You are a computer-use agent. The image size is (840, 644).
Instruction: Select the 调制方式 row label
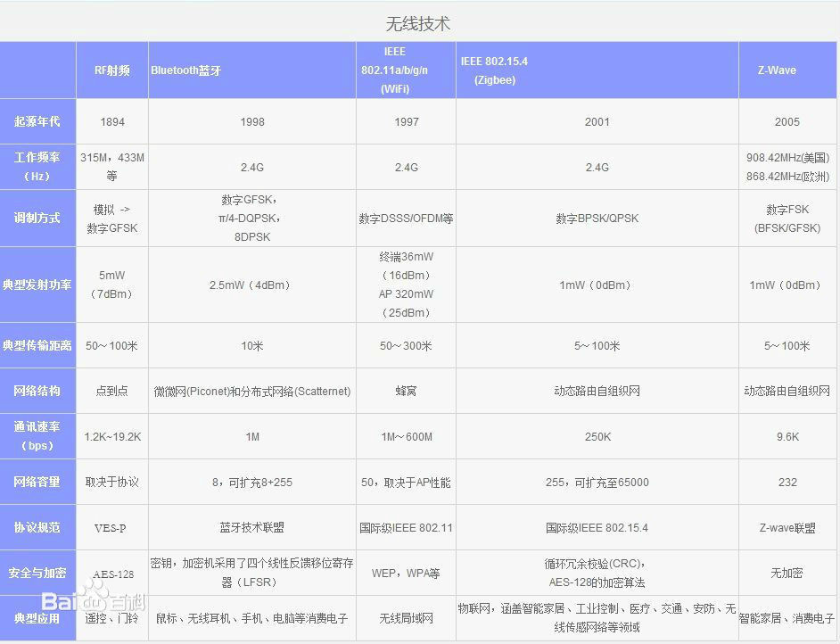click(38, 217)
